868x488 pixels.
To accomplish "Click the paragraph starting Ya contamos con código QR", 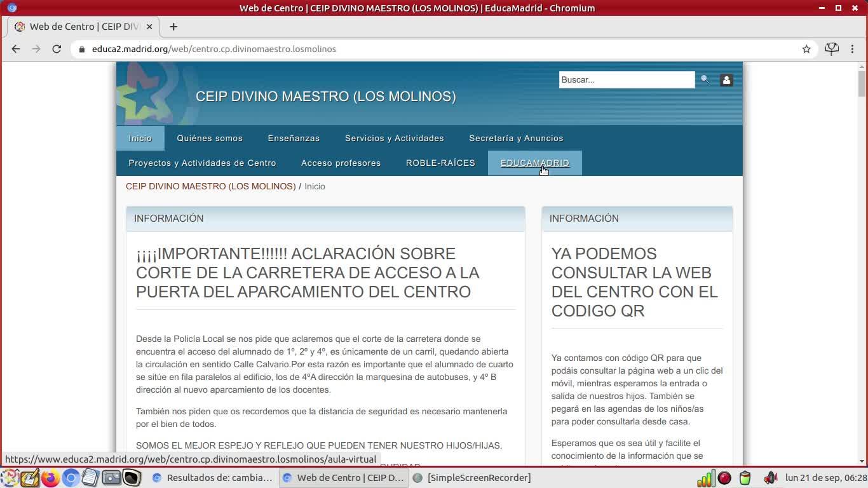I will point(637,390).
